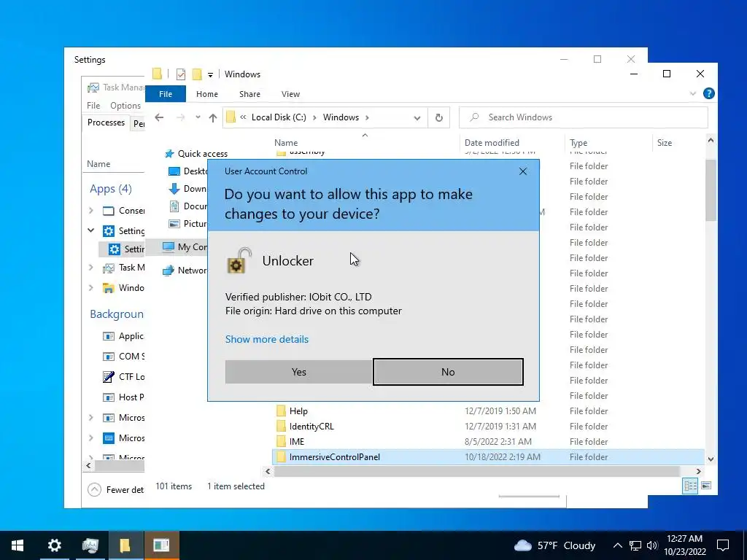Image resolution: width=747 pixels, height=560 pixels.
Task: Go up one folder level
Action: pos(212,117)
